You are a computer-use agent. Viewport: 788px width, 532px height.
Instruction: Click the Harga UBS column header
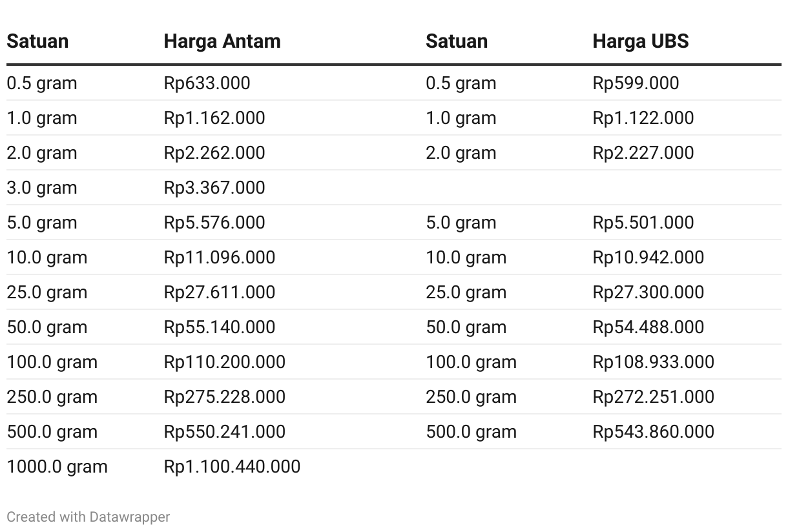coord(641,41)
